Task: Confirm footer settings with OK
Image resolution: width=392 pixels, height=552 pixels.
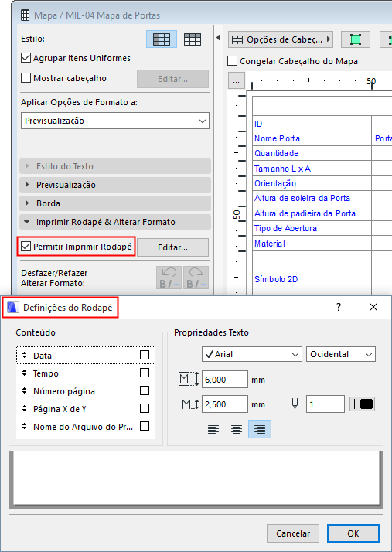Action: (x=353, y=533)
